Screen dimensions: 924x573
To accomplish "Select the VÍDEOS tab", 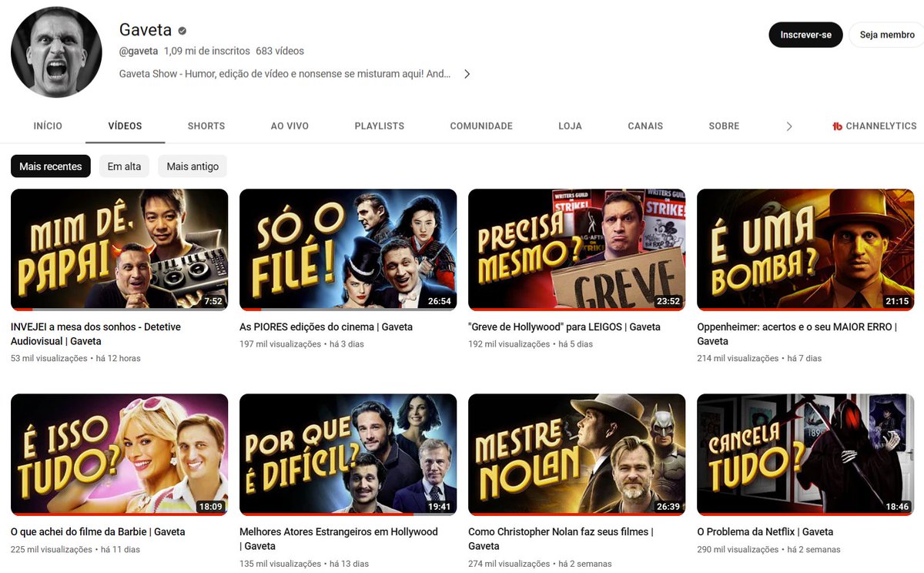I will [125, 126].
